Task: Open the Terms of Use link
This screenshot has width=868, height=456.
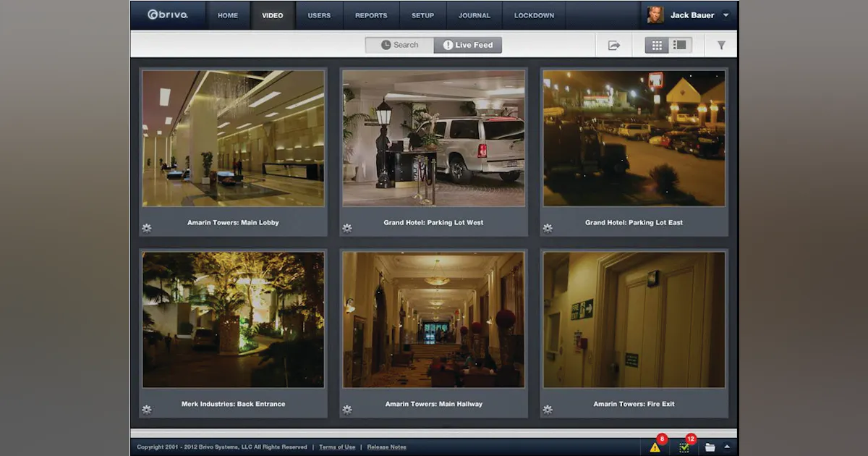Action: 337,447
